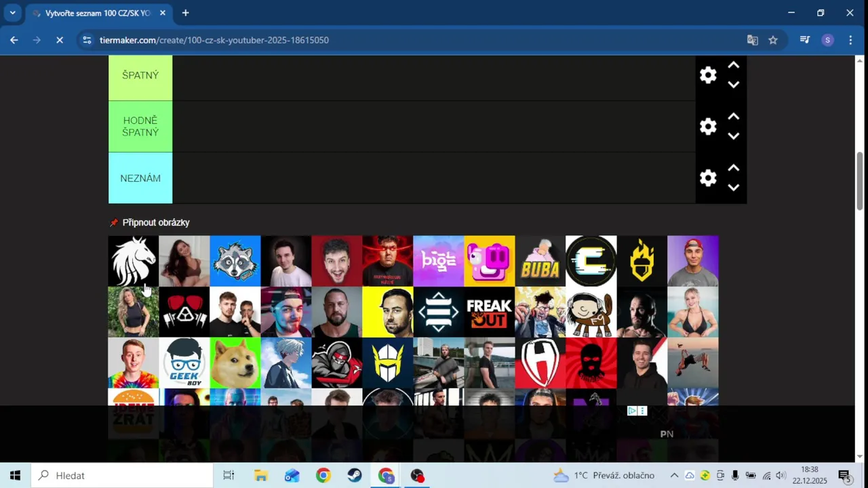This screenshot has width=868, height=488.
Task: Select the red masked balaclava logo
Action: pos(591,363)
